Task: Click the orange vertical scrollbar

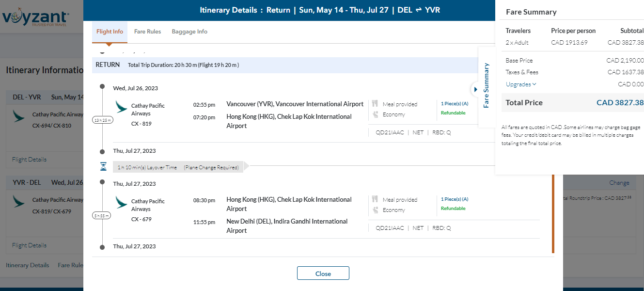Action: [x=553, y=213]
